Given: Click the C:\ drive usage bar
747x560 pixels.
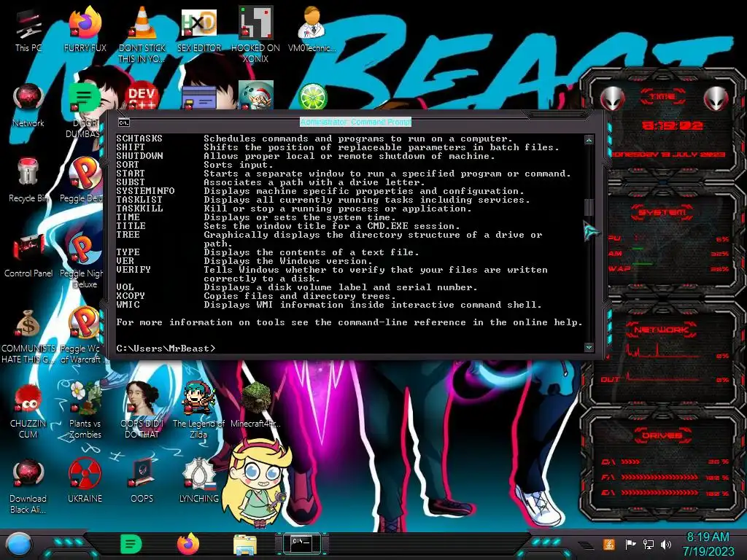Looking at the screenshot, I should click(630, 462).
